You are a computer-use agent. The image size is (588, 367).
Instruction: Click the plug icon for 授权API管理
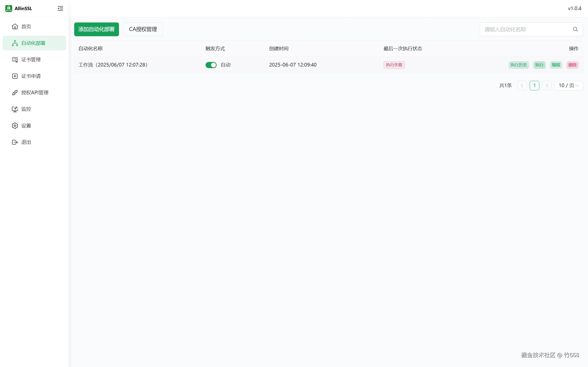point(15,93)
